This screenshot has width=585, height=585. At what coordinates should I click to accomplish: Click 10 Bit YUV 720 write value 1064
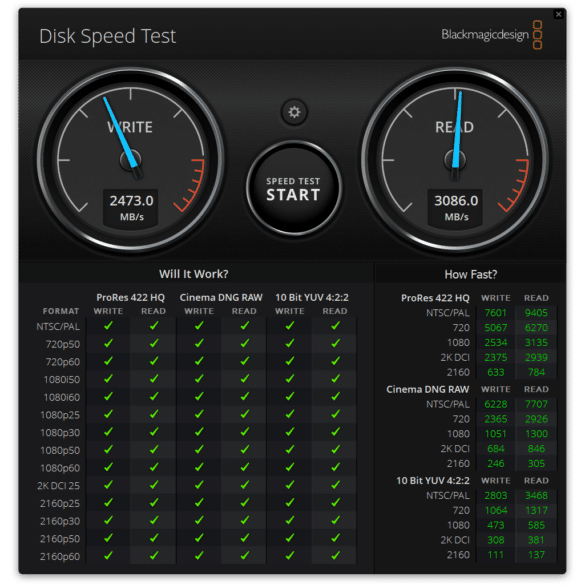tap(495, 510)
